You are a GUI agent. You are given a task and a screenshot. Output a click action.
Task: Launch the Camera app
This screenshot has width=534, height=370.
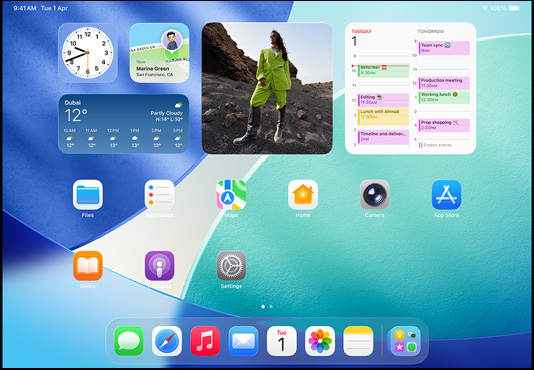(x=375, y=195)
